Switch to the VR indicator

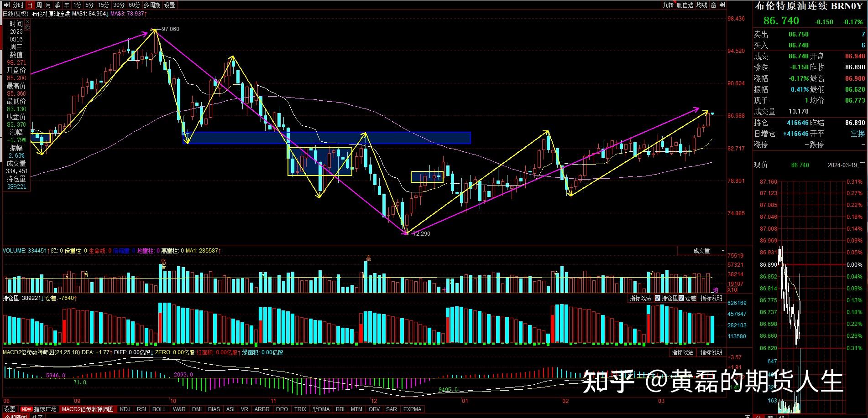click(245, 409)
